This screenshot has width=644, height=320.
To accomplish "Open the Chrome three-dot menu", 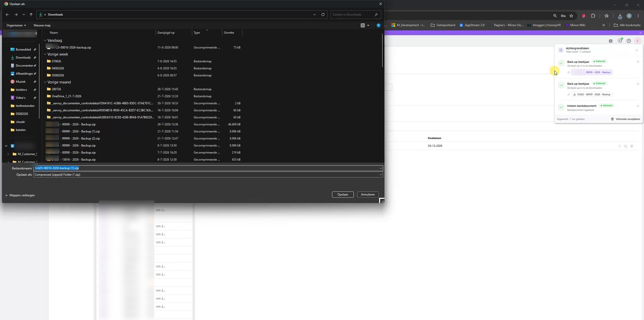I will 638,16.
